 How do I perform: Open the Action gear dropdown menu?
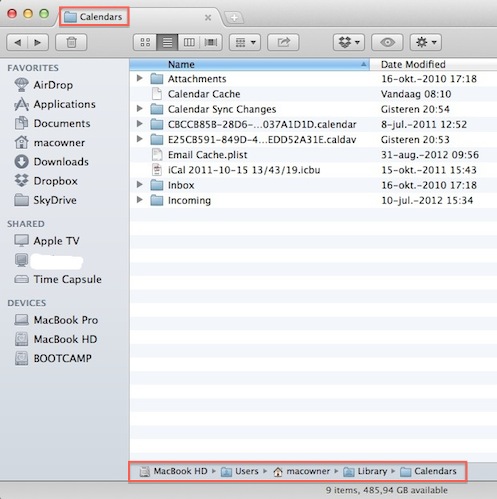(x=426, y=42)
